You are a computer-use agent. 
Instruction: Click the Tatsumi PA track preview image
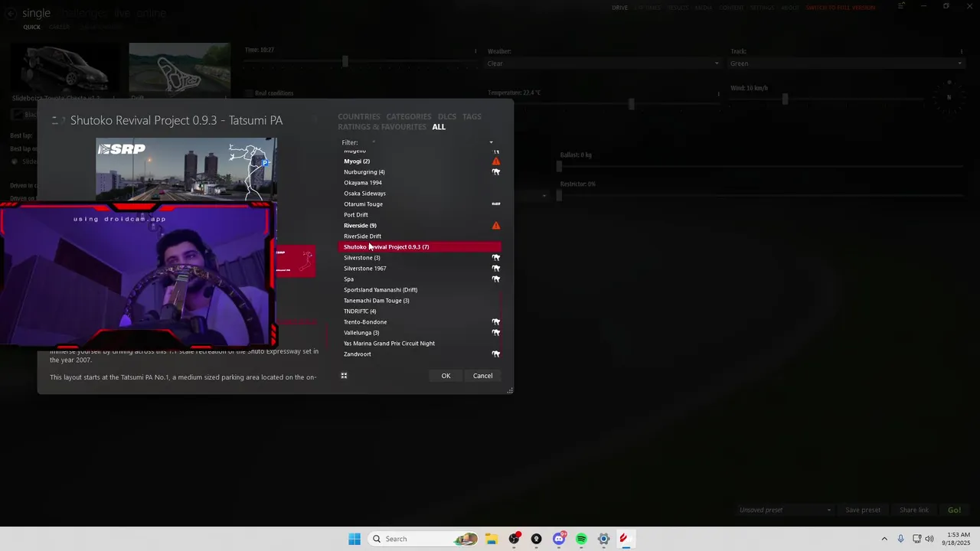point(186,170)
